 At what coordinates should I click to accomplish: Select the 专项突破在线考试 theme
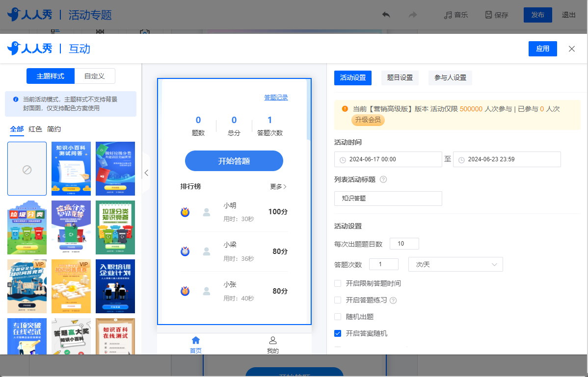[27, 336]
